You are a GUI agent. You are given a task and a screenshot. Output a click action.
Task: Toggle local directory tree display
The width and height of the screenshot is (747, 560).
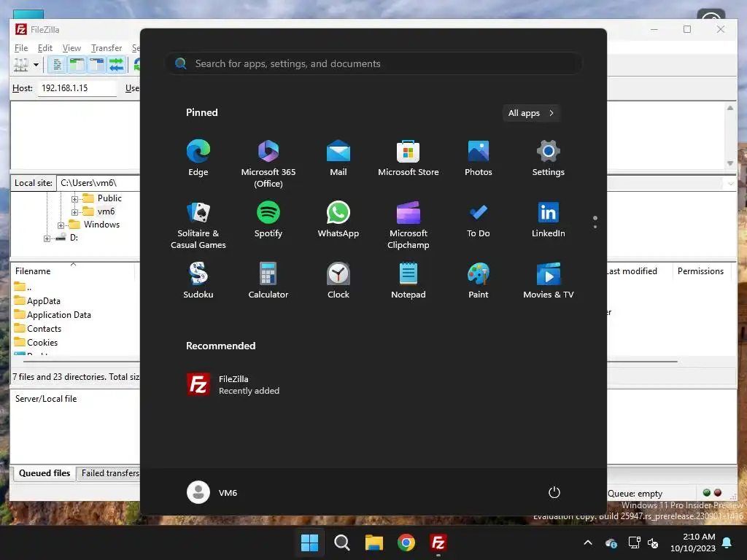[76, 64]
